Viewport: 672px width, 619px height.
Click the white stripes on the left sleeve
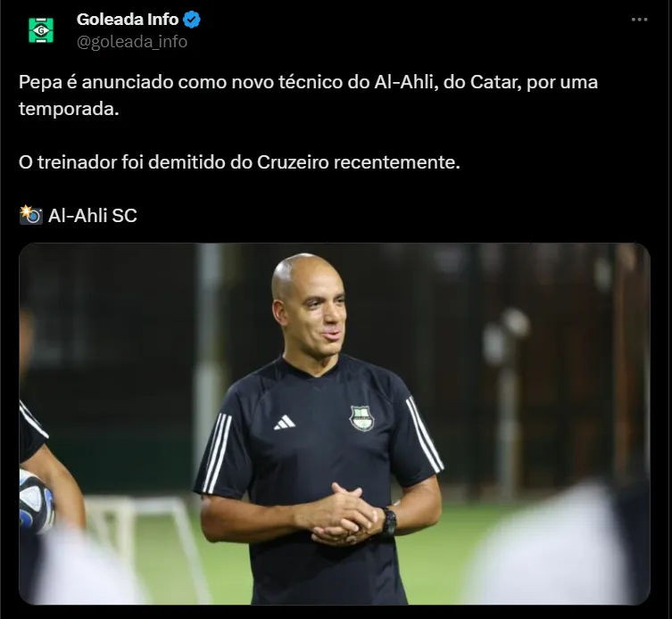coord(217,452)
